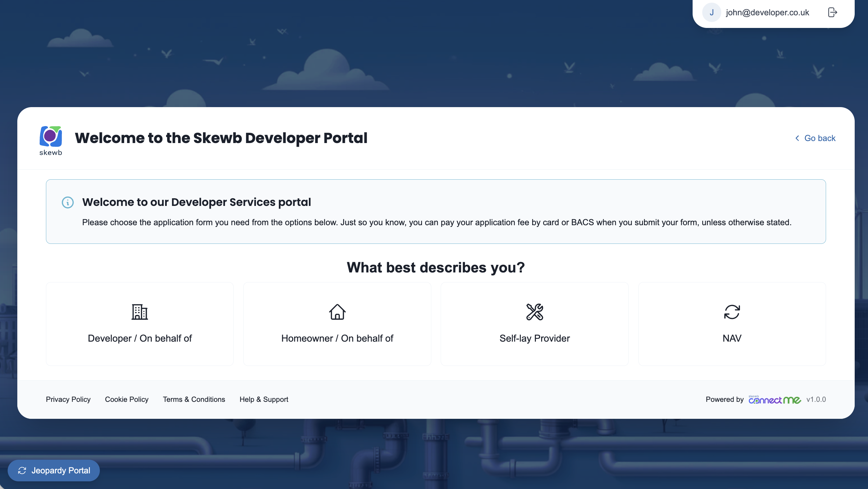This screenshot has width=868, height=489.
Task: Click the Powered by text
Action: pyautogui.click(x=725, y=400)
